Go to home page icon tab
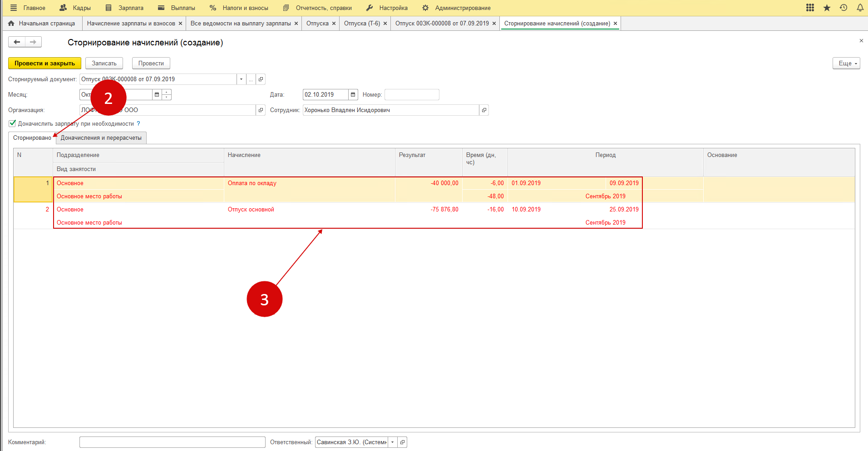The width and height of the screenshot is (868, 451). click(x=11, y=23)
